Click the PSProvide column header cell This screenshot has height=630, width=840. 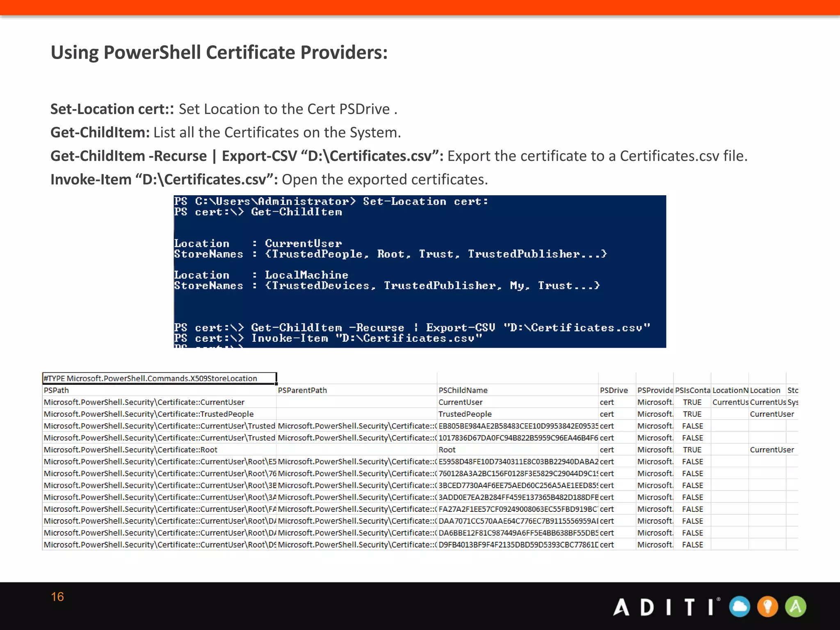[x=655, y=390]
